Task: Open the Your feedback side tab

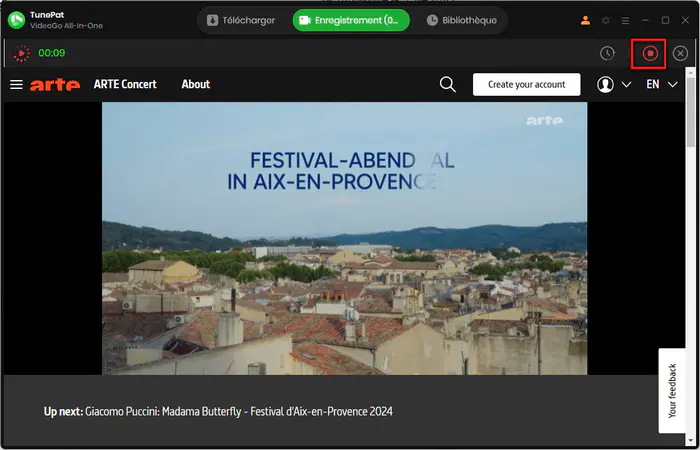Action: coord(672,391)
